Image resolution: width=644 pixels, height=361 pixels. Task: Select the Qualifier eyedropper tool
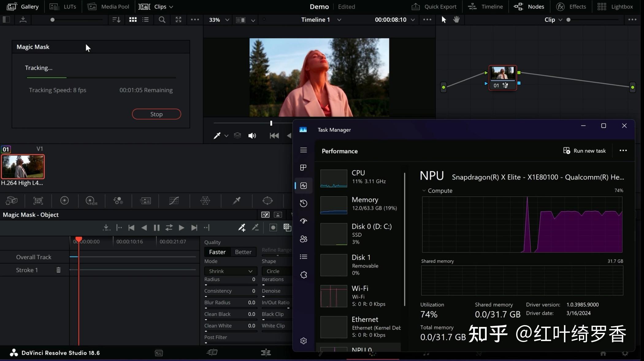click(236, 201)
